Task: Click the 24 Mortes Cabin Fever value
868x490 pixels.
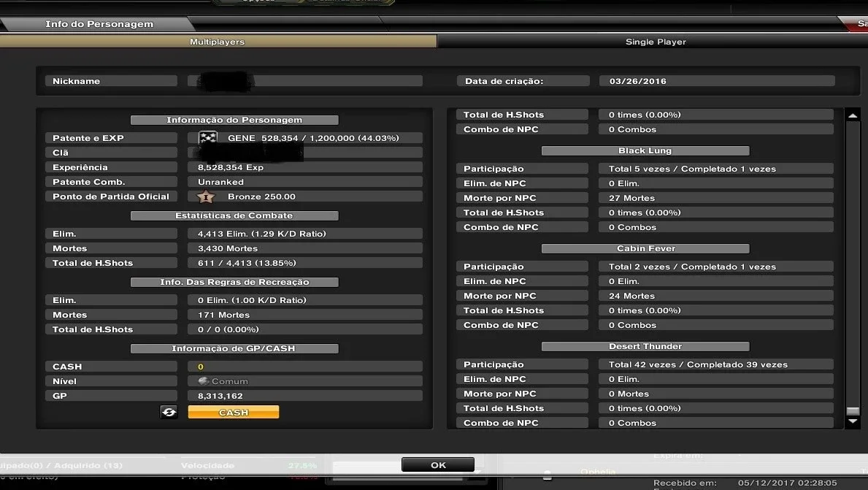Action: (715, 296)
